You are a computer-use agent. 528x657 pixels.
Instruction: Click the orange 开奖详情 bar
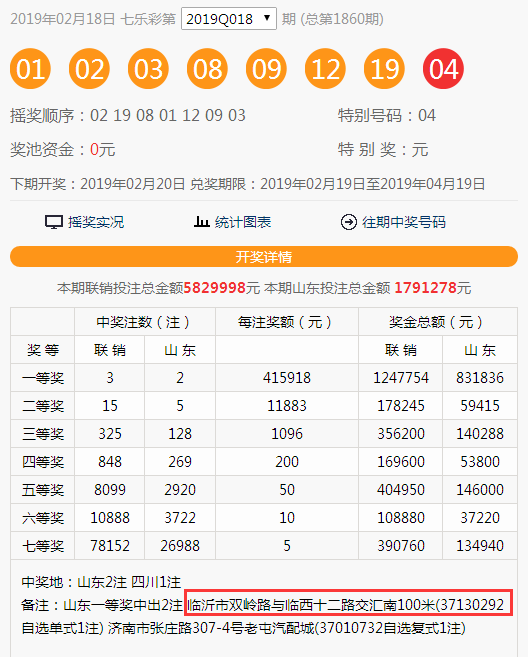(264, 256)
